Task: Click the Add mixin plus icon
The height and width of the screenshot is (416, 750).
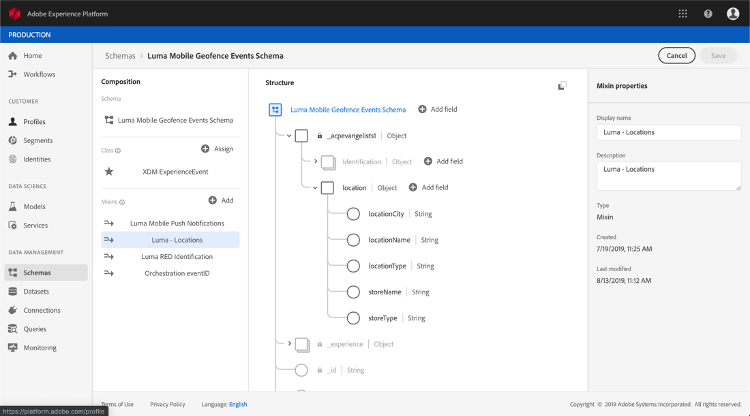Action: click(213, 201)
